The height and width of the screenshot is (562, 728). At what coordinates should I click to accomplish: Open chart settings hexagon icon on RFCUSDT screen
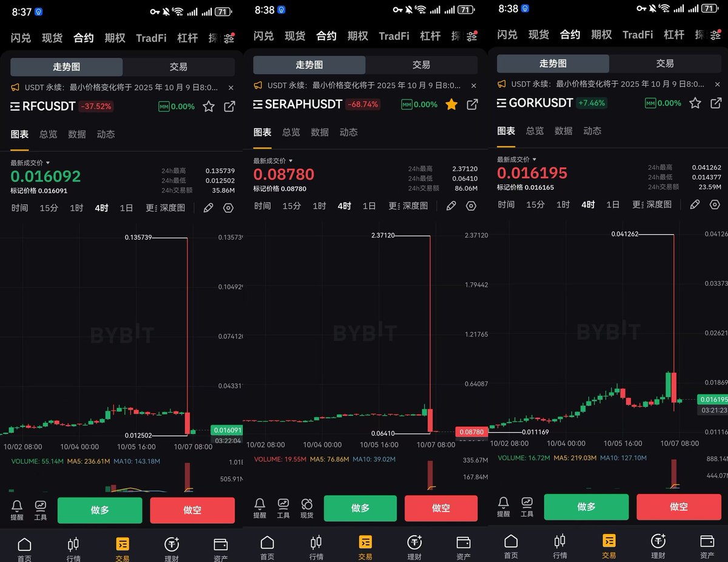(228, 208)
